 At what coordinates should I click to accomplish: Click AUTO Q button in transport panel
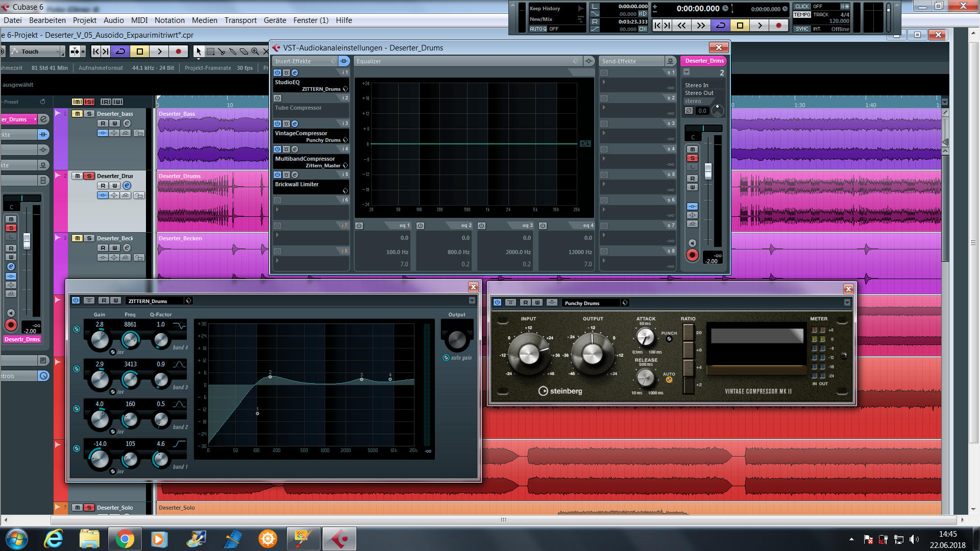point(538,29)
